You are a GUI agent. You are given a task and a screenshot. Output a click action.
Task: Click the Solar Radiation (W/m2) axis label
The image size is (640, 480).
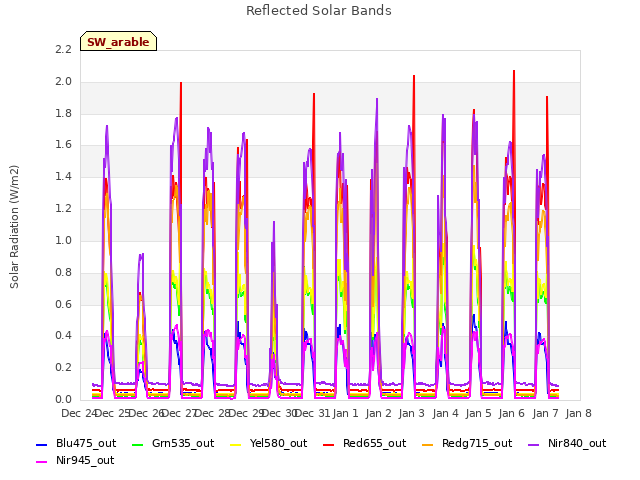pos(14,227)
